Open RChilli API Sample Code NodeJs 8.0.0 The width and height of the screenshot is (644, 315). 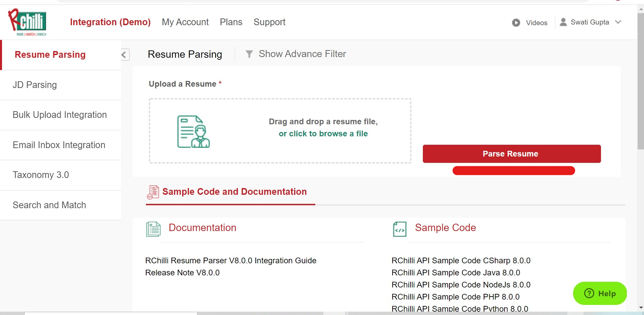coord(461,285)
